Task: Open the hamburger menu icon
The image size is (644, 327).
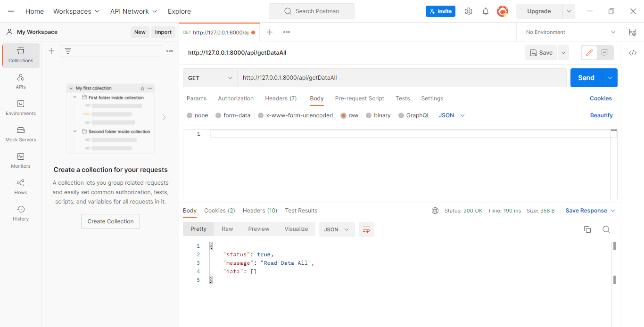Action: [11, 11]
